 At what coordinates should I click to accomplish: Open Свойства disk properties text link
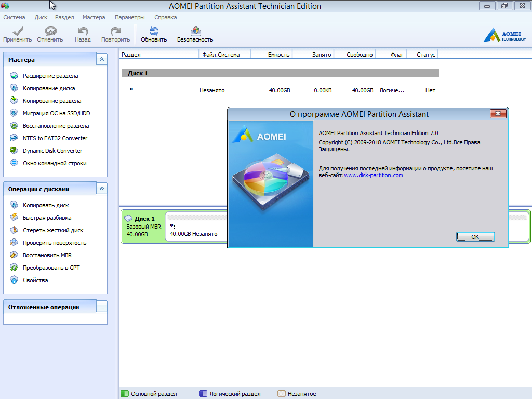35,280
